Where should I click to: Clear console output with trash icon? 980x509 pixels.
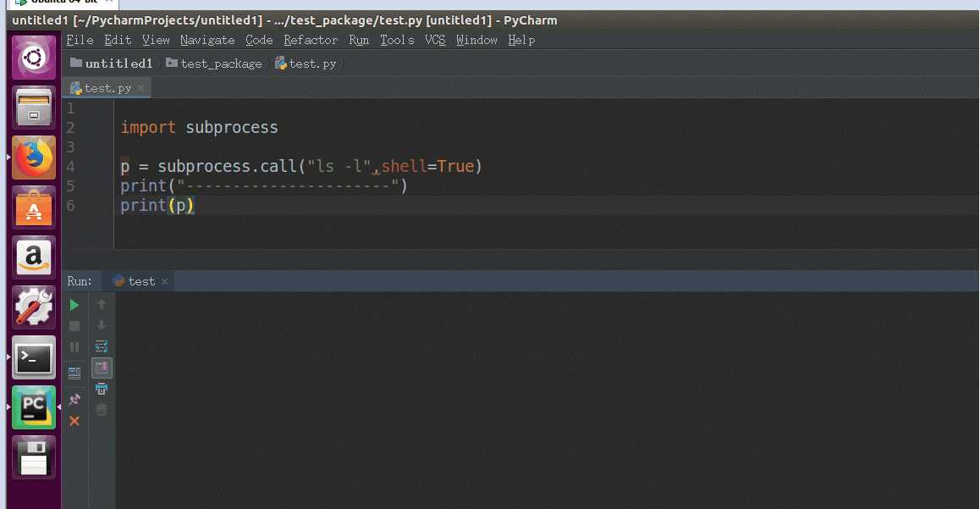pos(102,410)
